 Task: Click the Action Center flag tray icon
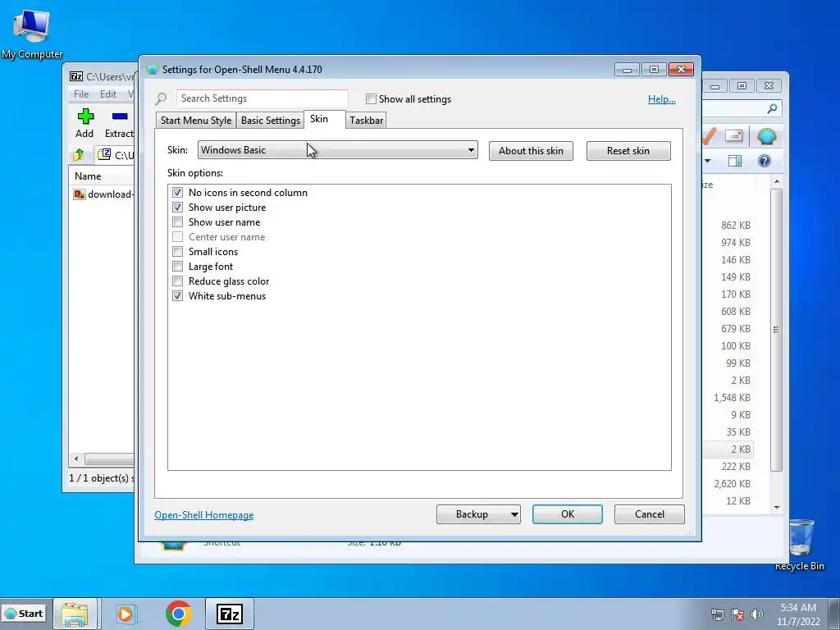pos(737,614)
